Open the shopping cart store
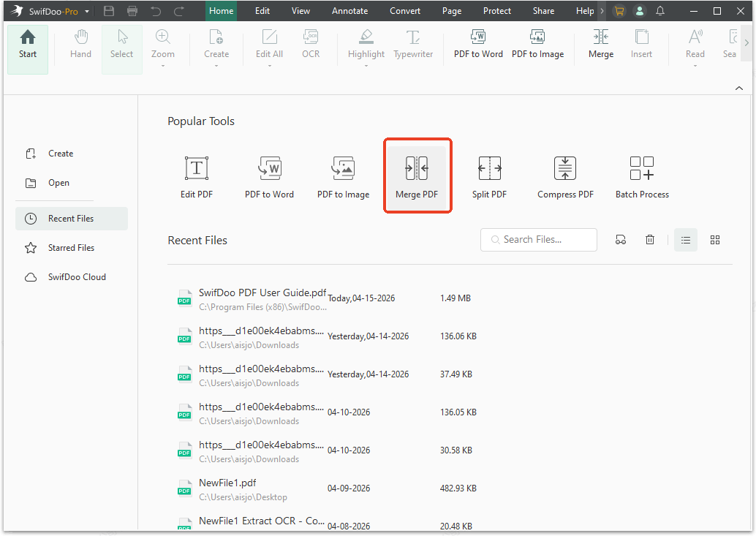This screenshot has height=536, width=756. click(x=619, y=11)
